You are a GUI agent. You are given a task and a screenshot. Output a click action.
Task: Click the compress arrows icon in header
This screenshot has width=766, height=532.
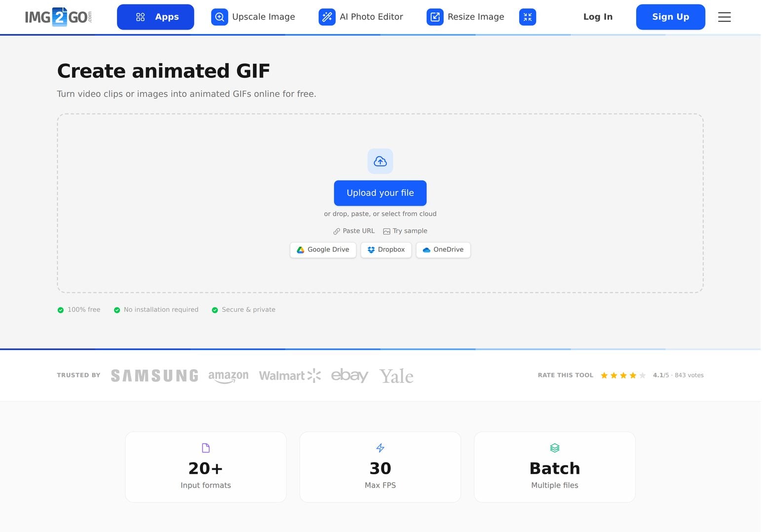coord(528,17)
